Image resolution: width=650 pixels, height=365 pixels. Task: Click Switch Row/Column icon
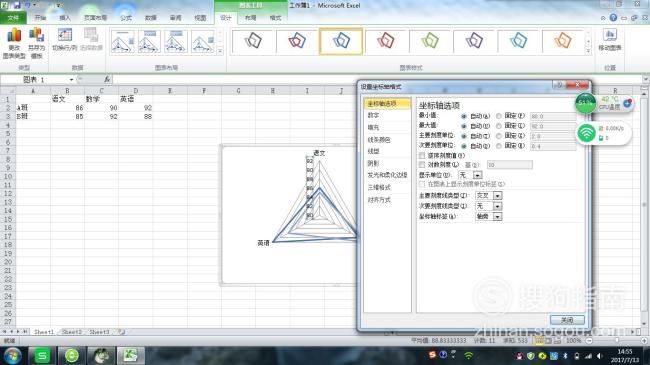pyautogui.click(x=65, y=40)
